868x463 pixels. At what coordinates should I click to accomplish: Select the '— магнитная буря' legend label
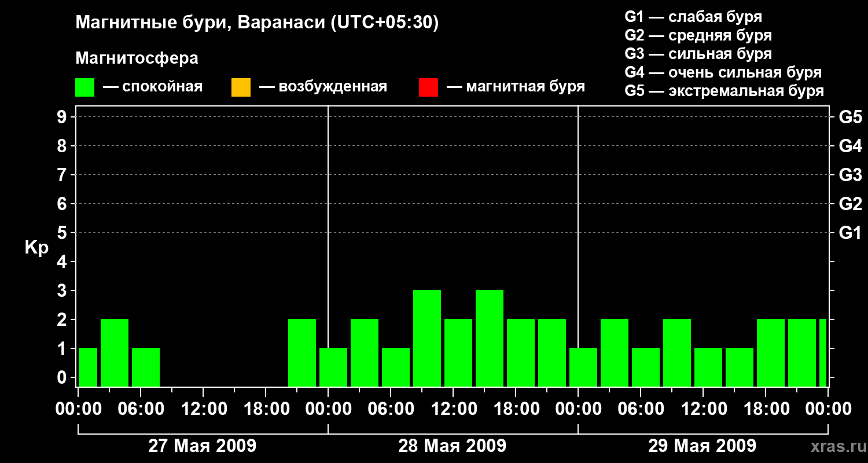(x=516, y=87)
